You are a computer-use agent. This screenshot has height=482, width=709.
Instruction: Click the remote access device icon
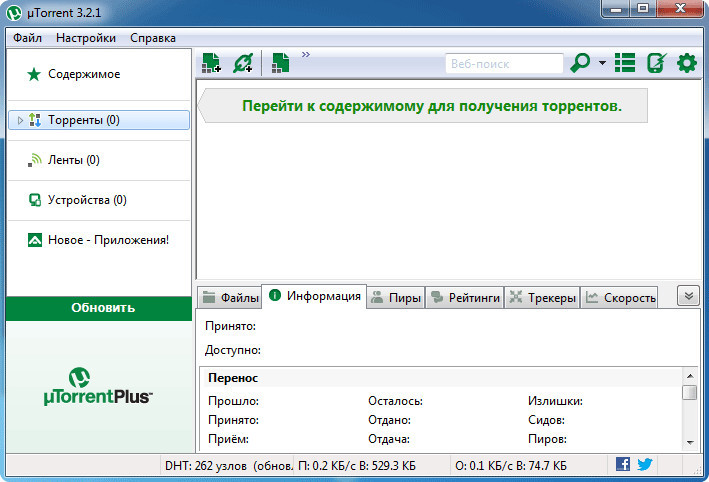pos(657,63)
